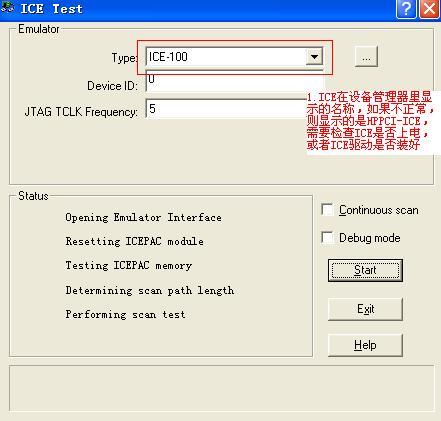Click the Exit button

pos(365,309)
